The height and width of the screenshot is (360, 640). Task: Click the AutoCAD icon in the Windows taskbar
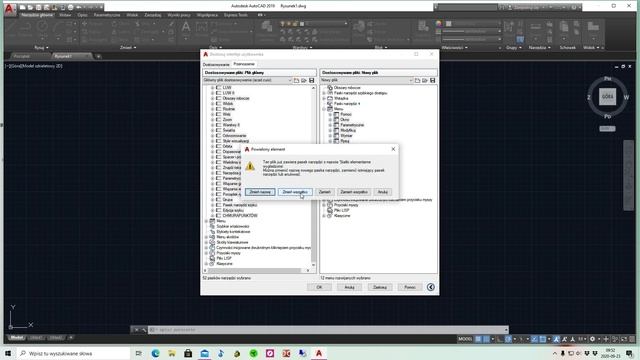(319, 353)
